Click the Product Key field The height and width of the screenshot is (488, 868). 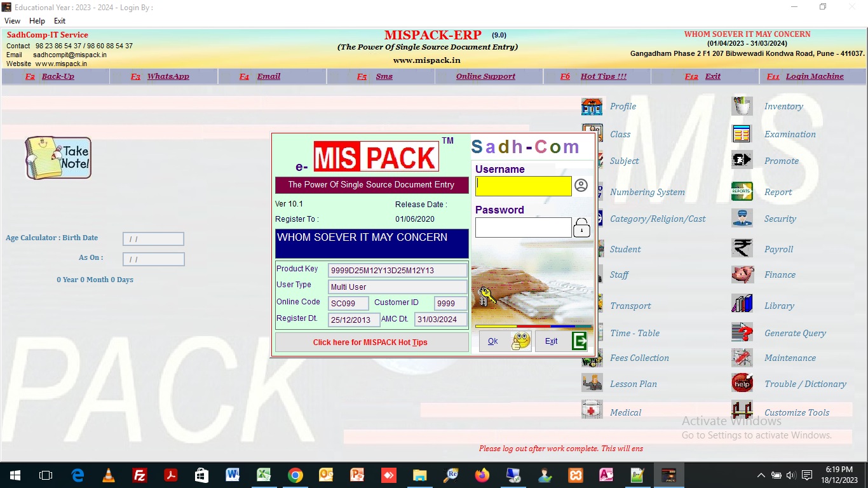397,270
